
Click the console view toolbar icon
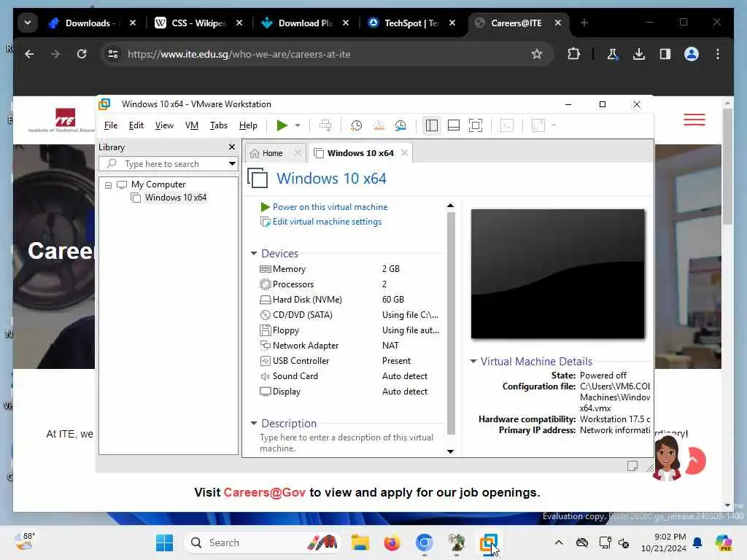point(507,125)
